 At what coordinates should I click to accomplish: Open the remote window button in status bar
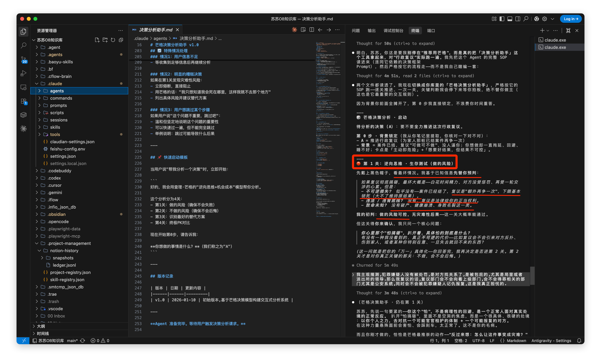pyautogui.click(x=23, y=341)
